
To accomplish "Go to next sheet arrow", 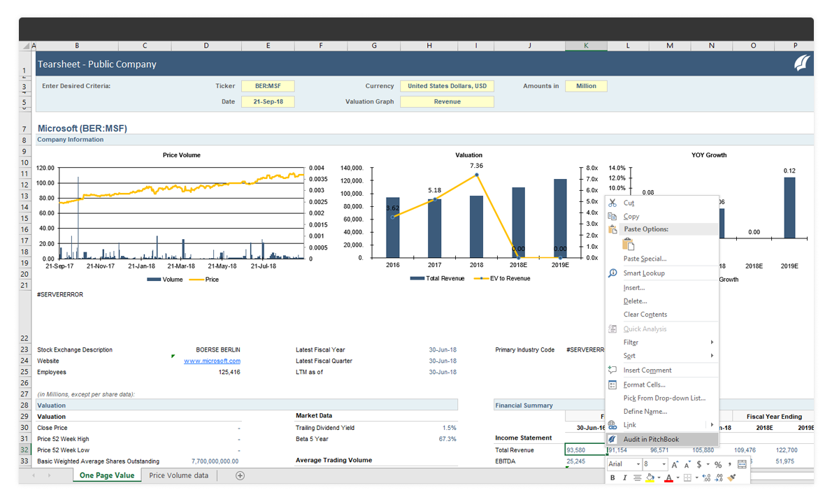I will 50,476.
